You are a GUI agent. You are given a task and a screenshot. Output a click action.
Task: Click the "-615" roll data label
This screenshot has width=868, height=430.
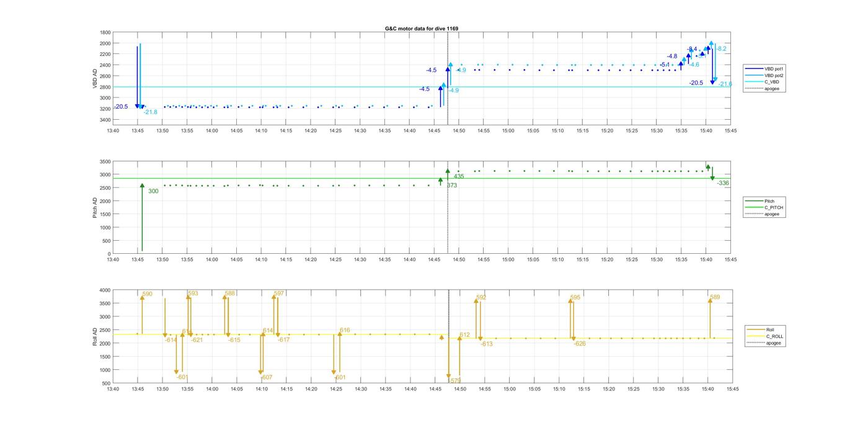pos(234,340)
